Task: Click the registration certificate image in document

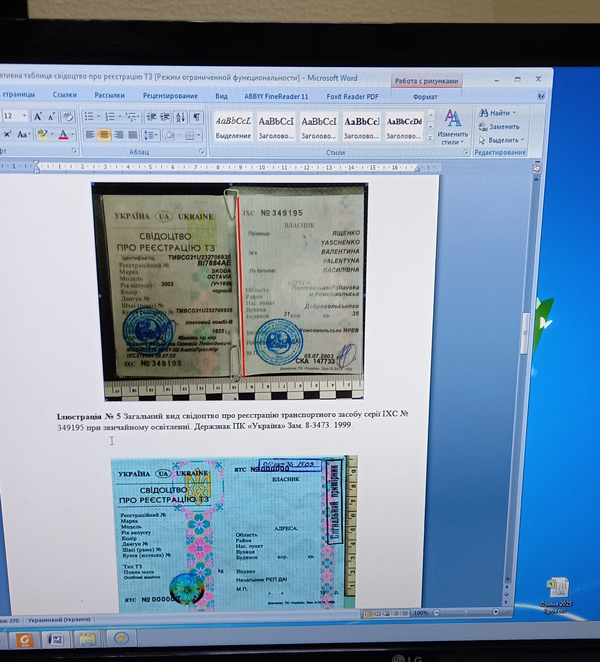Action: tap(229, 290)
